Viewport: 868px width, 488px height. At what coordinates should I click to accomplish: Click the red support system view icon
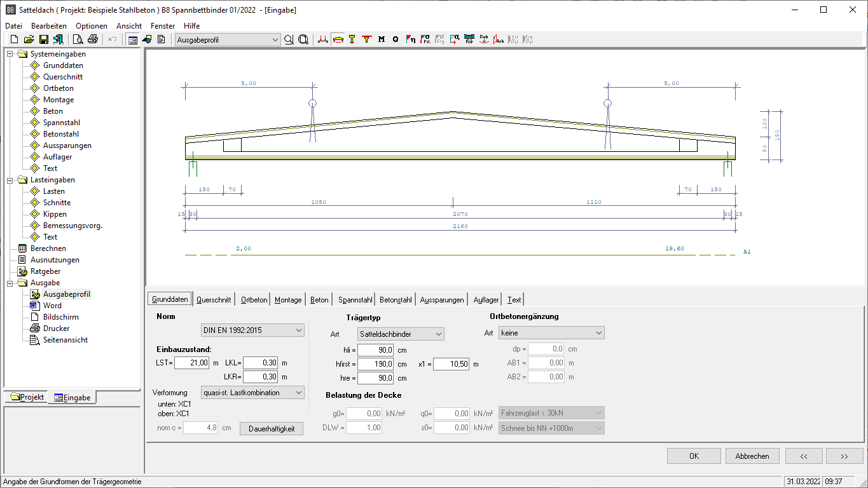(x=323, y=39)
